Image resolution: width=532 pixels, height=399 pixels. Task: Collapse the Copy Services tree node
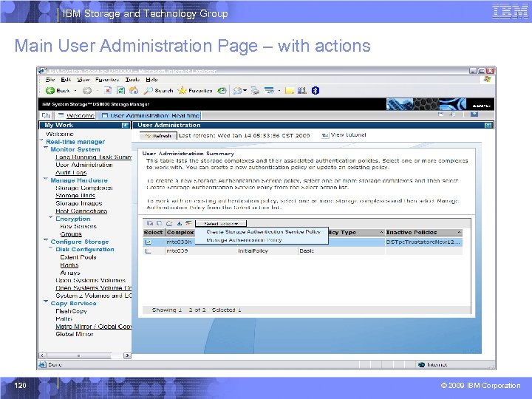(x=46, y=301)
